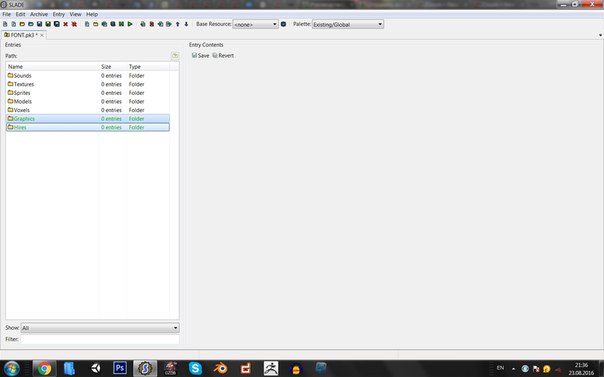Open the Base Resource dropdown

255,24
